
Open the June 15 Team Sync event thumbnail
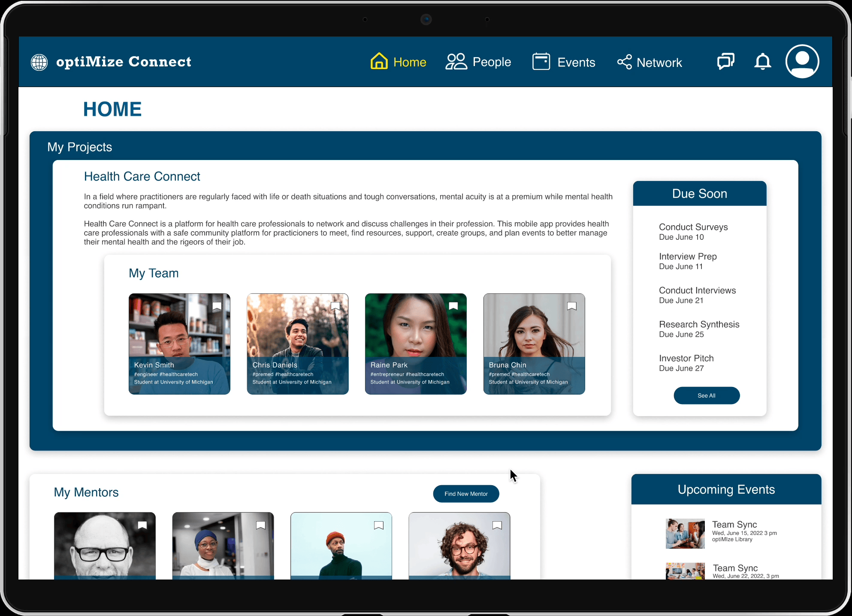[685, 534]
